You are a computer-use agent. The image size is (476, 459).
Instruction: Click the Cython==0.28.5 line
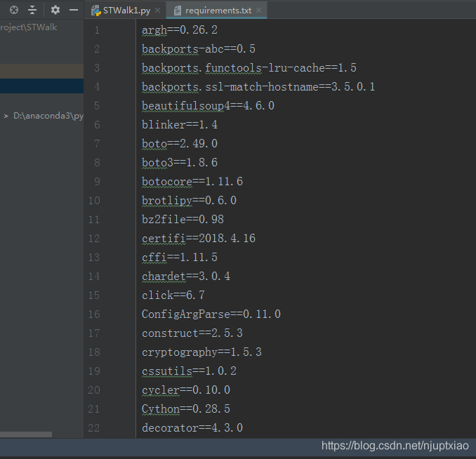(x=186, y=409)
